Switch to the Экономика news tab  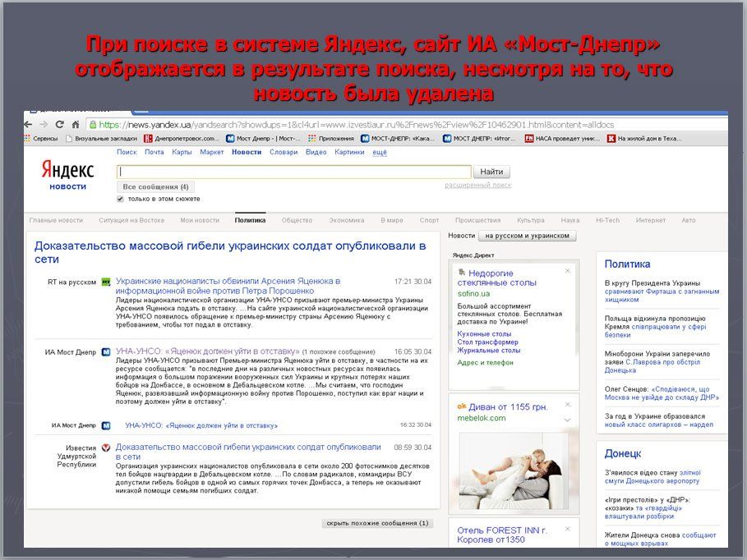[347, 220]
